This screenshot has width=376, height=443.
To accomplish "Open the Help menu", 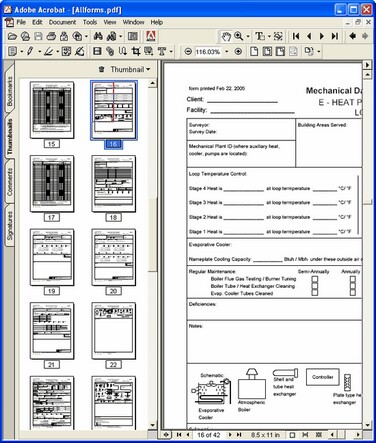I will coord(156,22).
